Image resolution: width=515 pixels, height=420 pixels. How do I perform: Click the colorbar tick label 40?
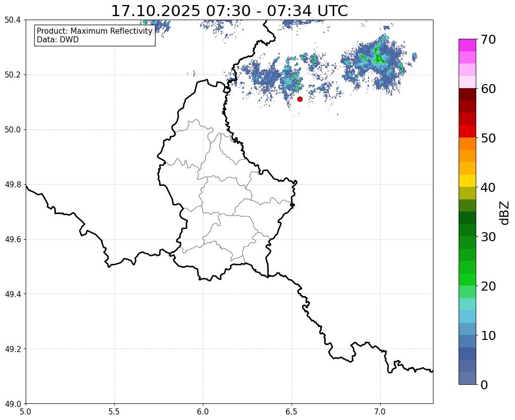(x=488, y=187)
